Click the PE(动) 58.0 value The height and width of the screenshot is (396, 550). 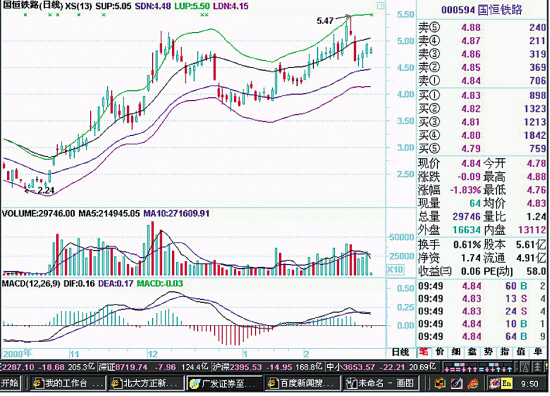pos(536,271)
